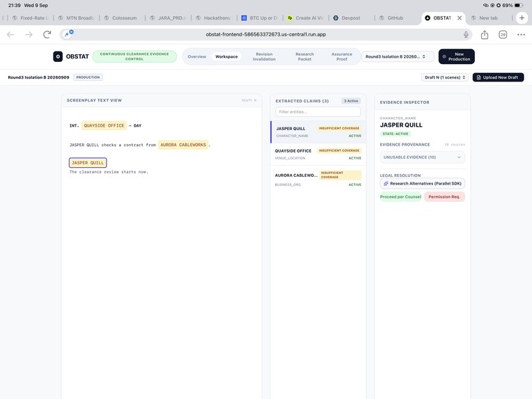The height and width of the screenshot is (399, 532).
Task: Expand the Unusable Evidence (10) dropdown
Action: point(423,157)
